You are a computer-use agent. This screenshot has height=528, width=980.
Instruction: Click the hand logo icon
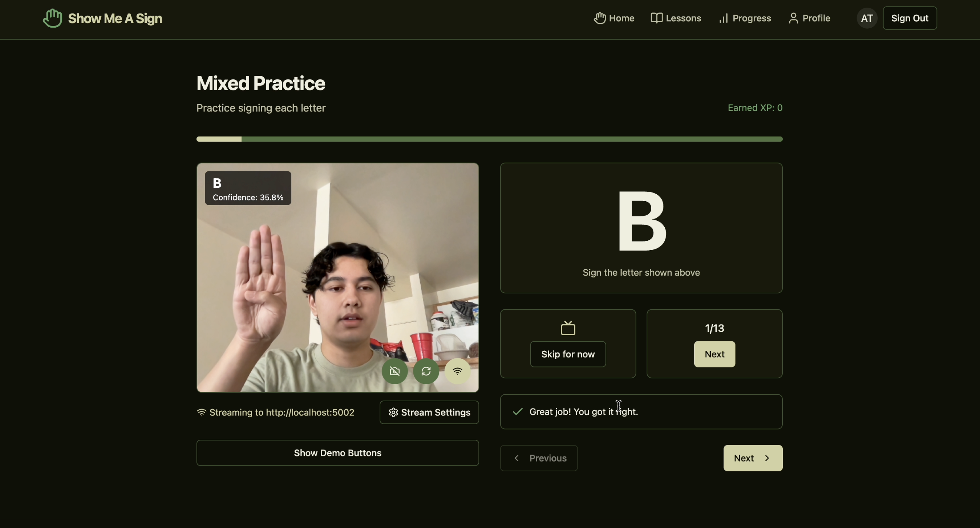53,18
